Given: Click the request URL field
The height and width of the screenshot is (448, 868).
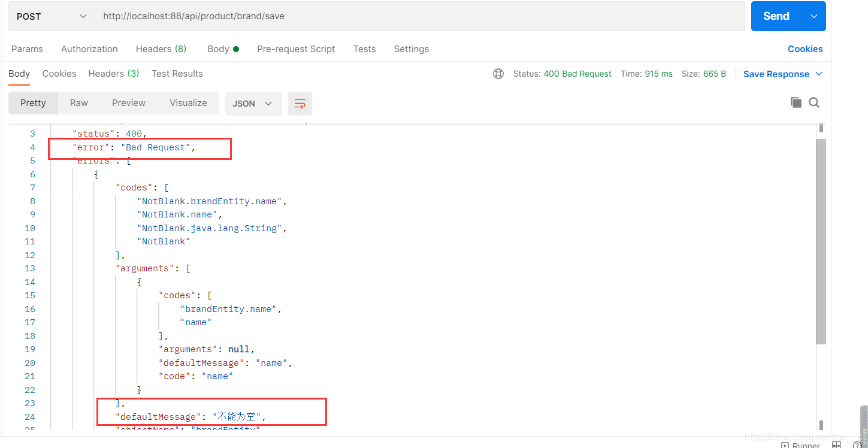Looking at the screenshot, I should [x=419, y=16].
